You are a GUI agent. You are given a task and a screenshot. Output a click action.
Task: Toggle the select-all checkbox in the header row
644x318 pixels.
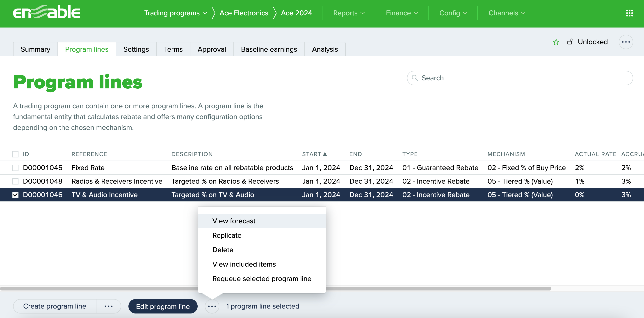tap(15, 154)
